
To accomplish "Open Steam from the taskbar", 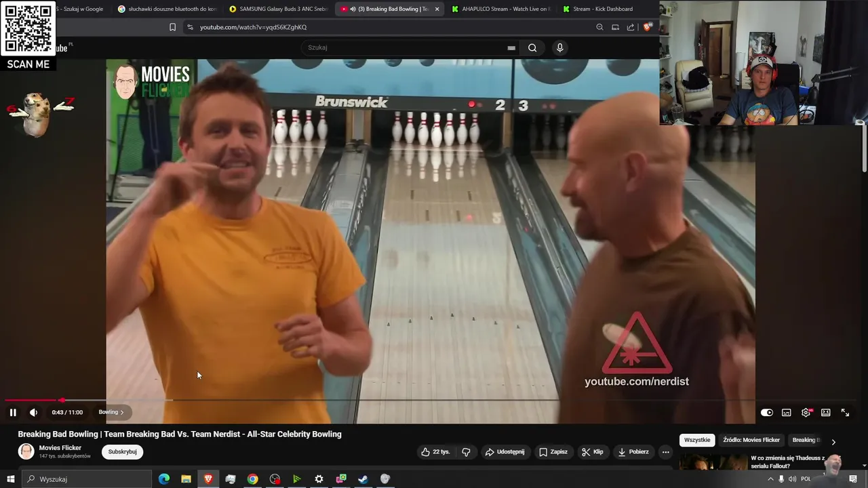I will 363,479.
